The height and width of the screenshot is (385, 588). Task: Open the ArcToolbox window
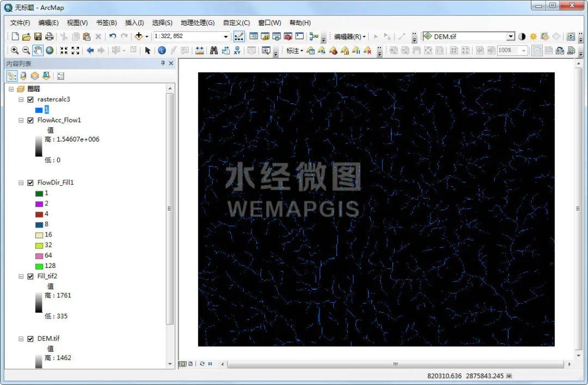(x=287, y=36)
